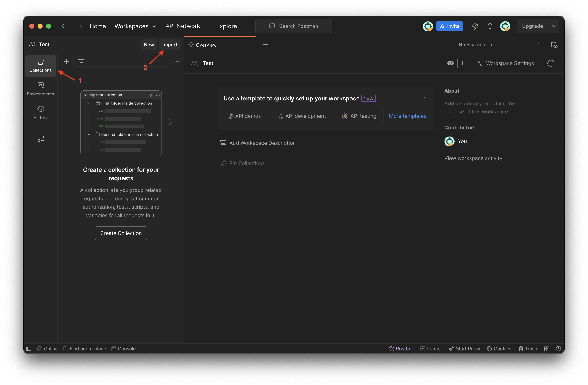Click the configure workspace sidebar grid icon
The image size is (588, 385).
(41, 139)
